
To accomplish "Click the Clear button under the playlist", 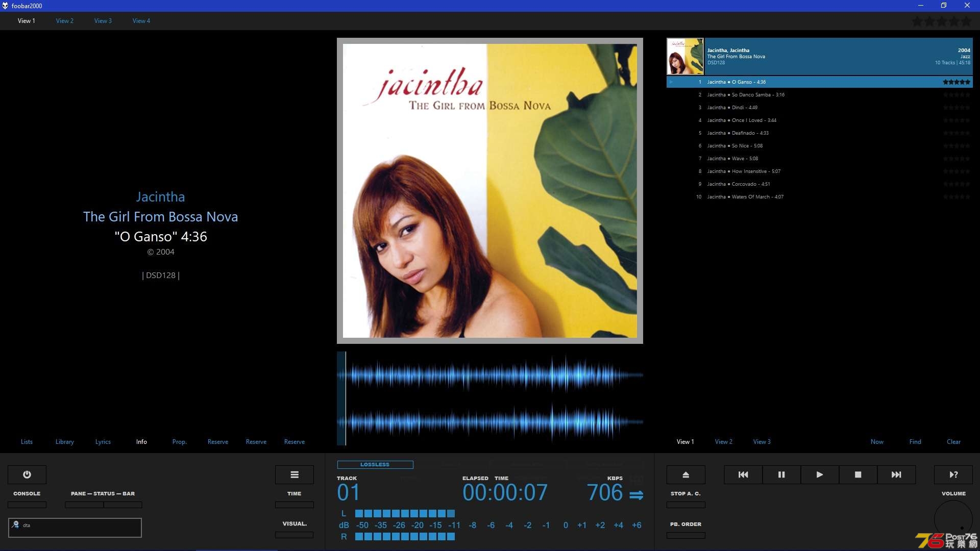I will point(953,442).
